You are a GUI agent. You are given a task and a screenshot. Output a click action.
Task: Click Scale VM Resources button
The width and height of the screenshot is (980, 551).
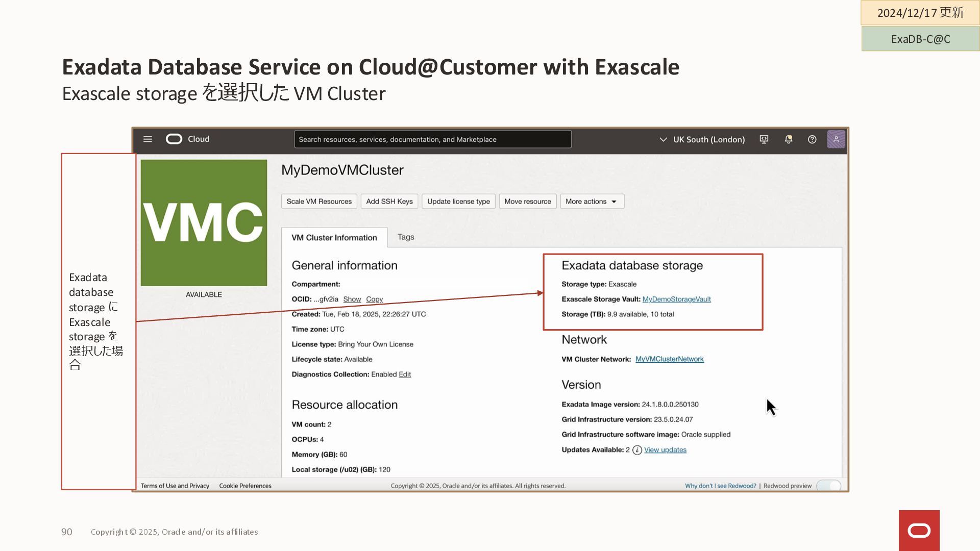pos(319,202)
